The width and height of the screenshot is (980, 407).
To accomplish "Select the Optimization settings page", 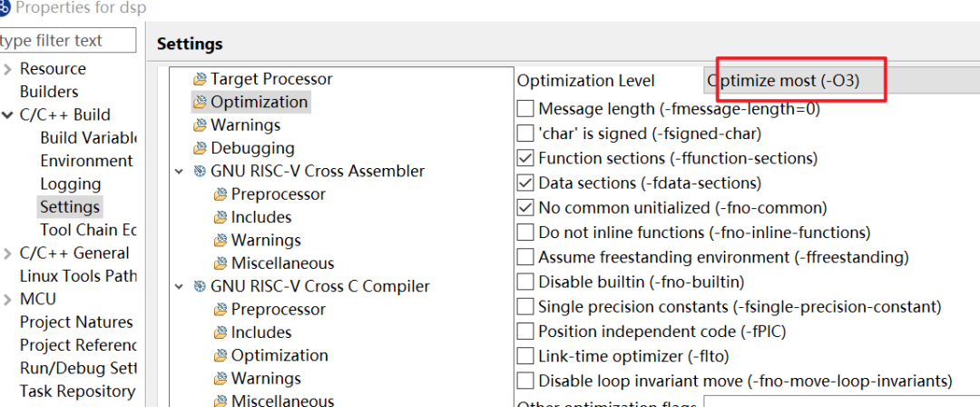I will pos(259,102).
